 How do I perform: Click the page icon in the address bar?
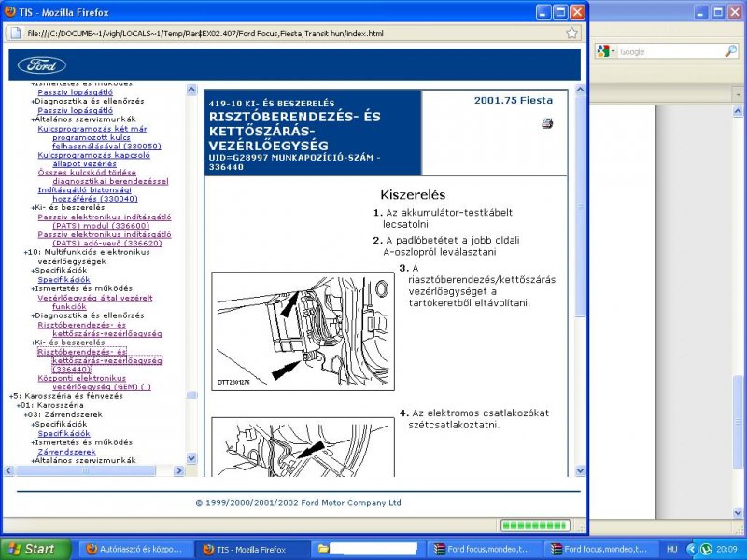click(x=16, y=34)
